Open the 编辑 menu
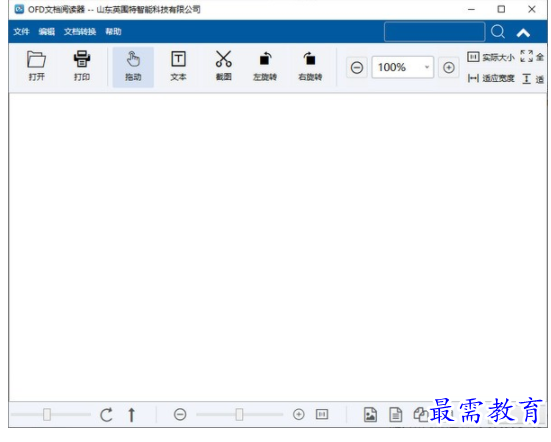 pos(46,32)
